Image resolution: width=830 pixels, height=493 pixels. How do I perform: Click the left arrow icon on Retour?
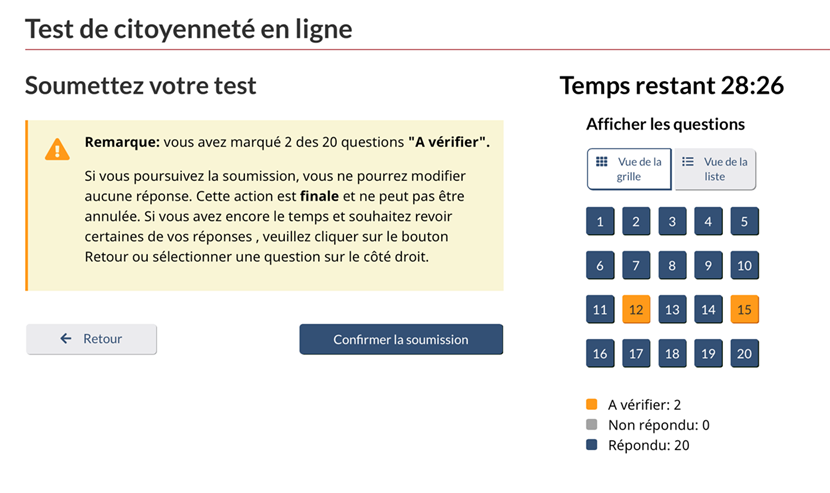coord(66,339)
